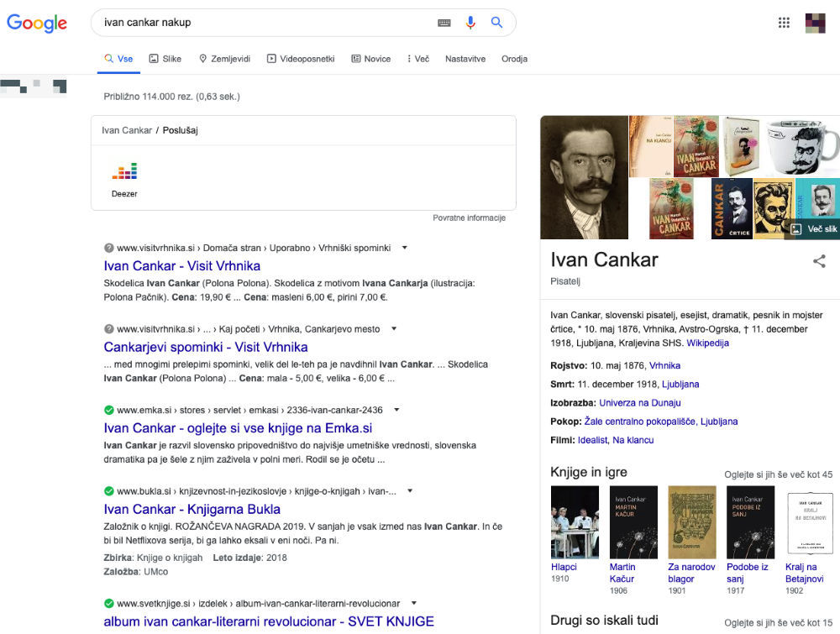Open the Videoposnetki tab
The width and height of the screenshot is (840, 634).
(301, 59)
